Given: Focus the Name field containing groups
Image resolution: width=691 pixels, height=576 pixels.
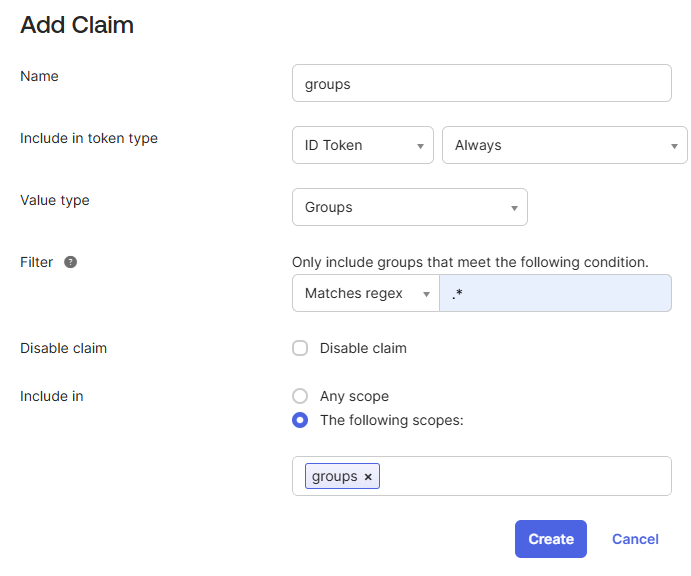Looking at the screenshot, I should tap(481, 84).
